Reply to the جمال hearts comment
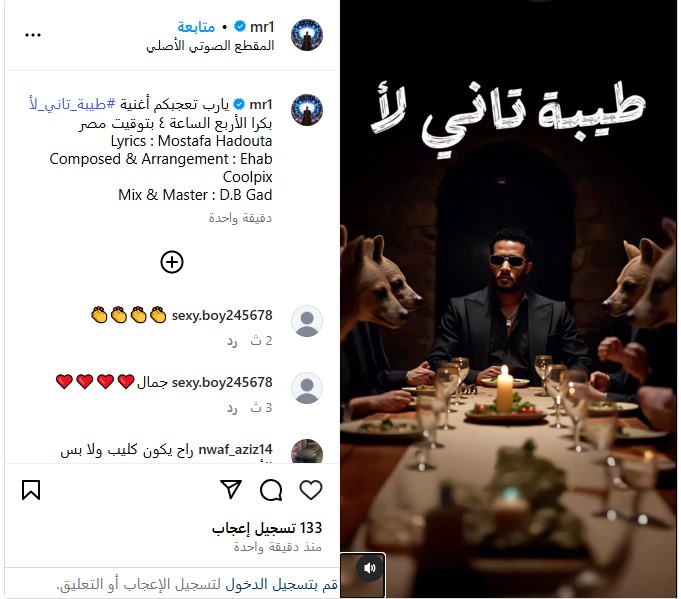Image resolution: width=681 pixels, height=599 pixels. point(232,408)
